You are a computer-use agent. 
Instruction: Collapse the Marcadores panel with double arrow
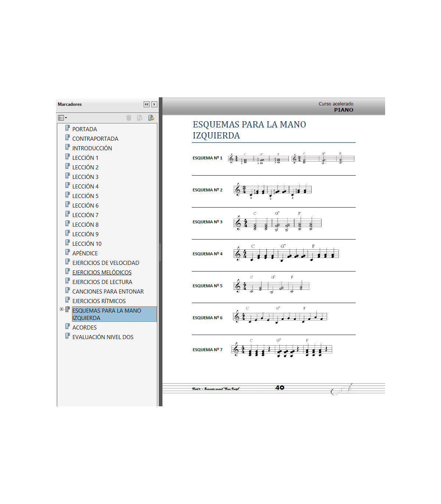(x=147, y=104)
